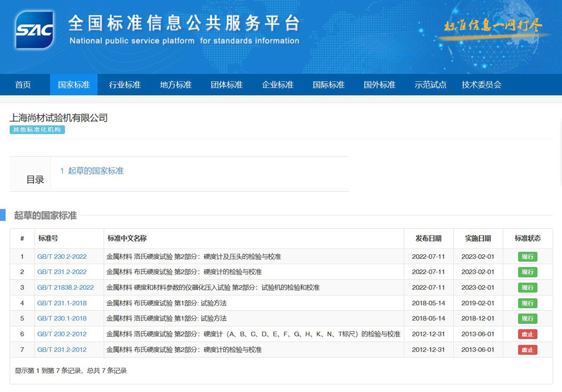
Task: Click the 其他标准化机构 tag badge
Action: pyautogui.click(x=37, y=129)
